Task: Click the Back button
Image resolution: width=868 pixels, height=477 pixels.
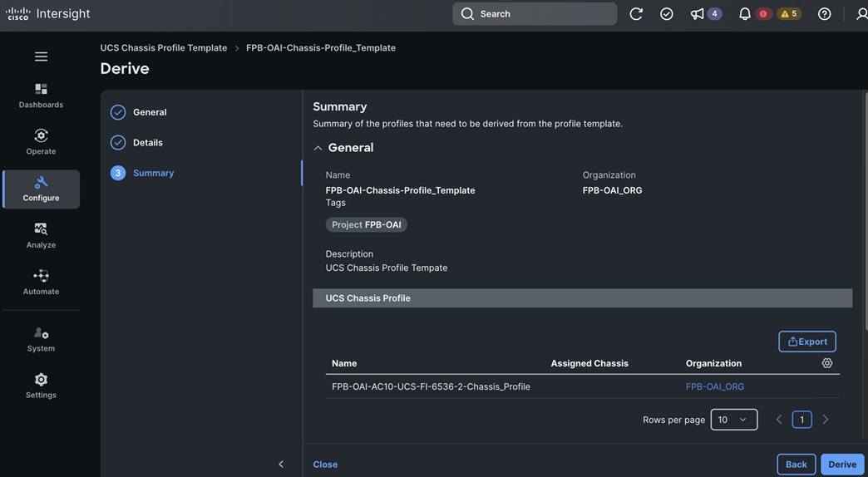Action: pos(796,465)
